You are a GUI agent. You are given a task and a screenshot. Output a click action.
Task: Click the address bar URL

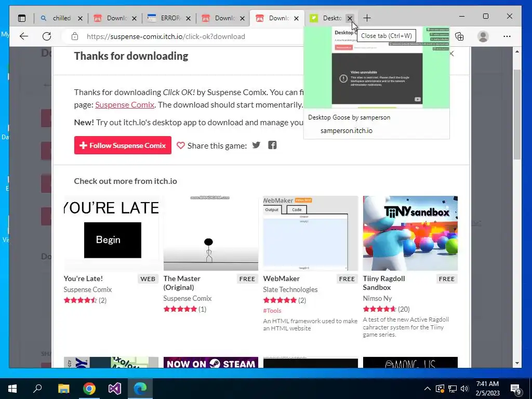(x=166, y=36)
